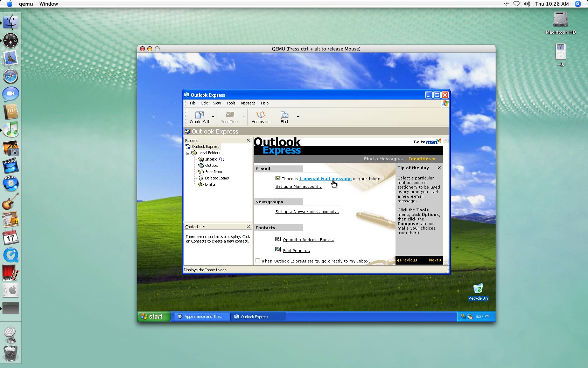Image resolution: width=588 pixels, height=368 pixels.
Task: Click the unread Mail message link
Action: [x=325, y=179]
